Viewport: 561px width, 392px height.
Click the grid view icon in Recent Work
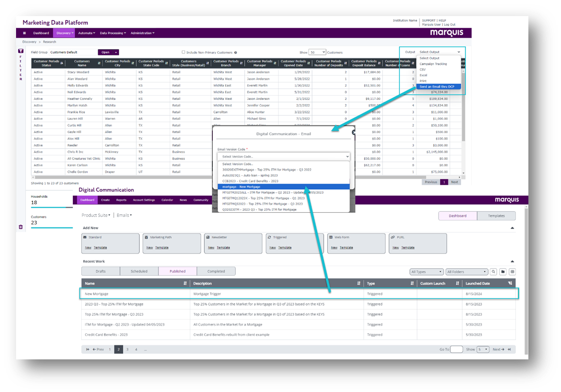pos(512,272)
